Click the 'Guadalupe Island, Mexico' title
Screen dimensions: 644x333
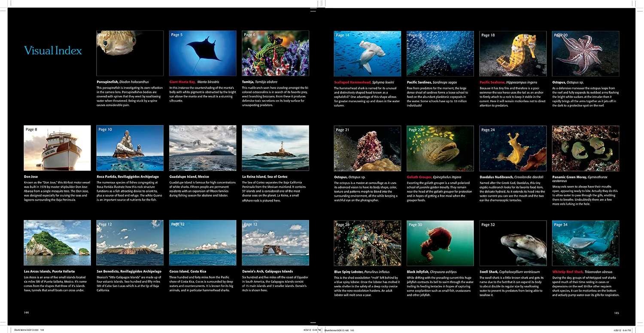pyautogui.click(x=189, y=176)
